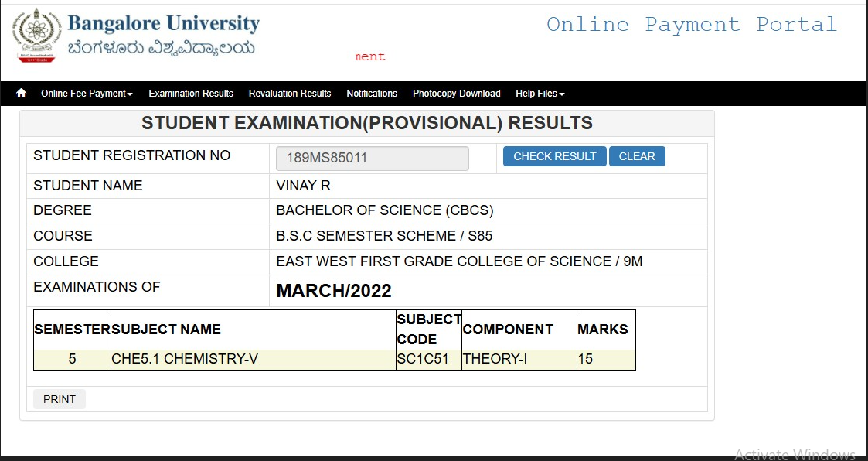Click the PRINT button
This screenshot has width=868, height=461.
pos(60,399)
